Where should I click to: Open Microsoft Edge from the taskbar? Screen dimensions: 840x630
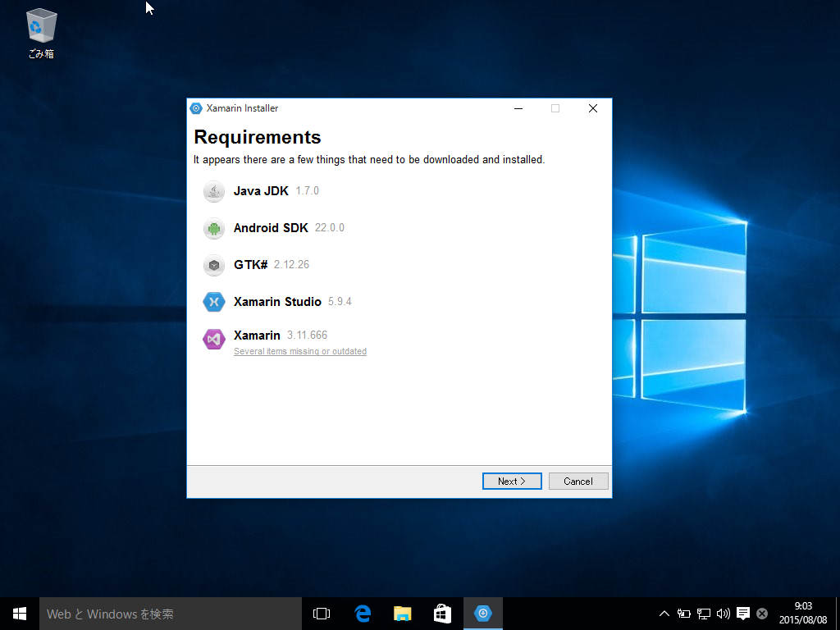coord(363,614)
